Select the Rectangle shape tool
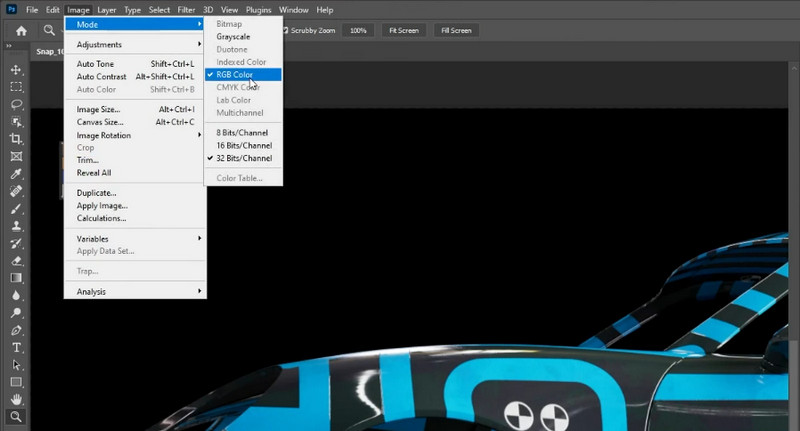800x431 pixels. (x=16, y=382)
